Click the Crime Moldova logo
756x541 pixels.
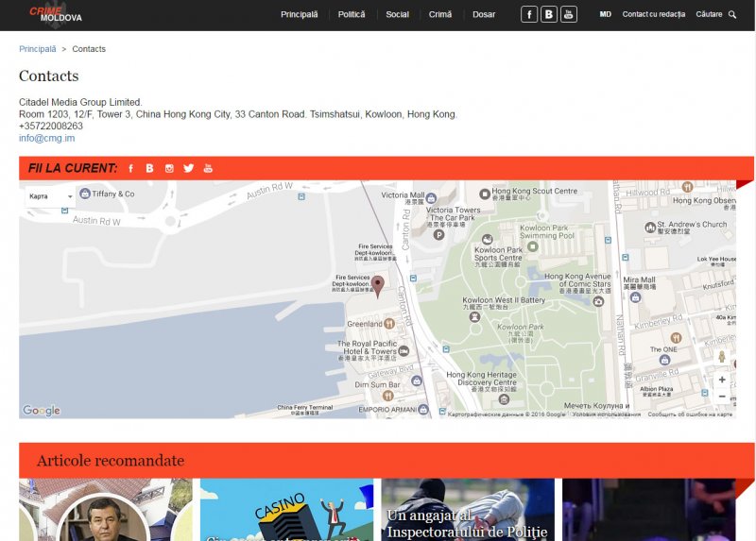[56, 14]
